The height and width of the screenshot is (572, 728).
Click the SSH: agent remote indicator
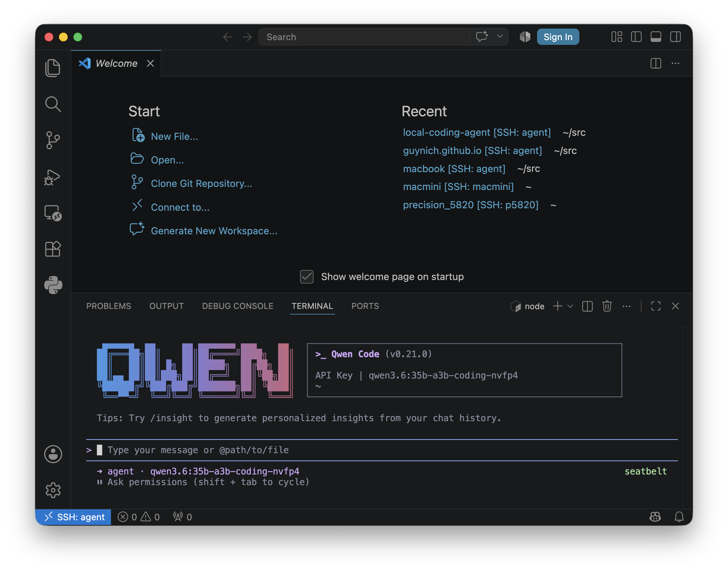73,517
